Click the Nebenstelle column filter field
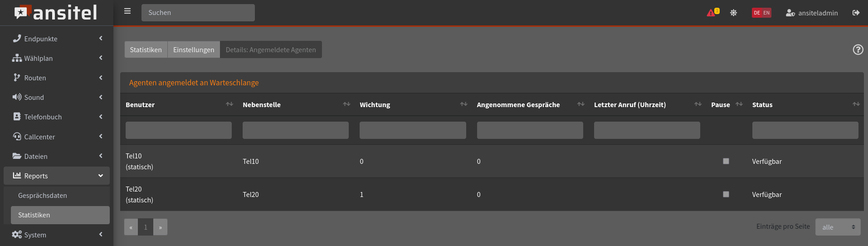 pyautogui.click(x=295, y=130)
